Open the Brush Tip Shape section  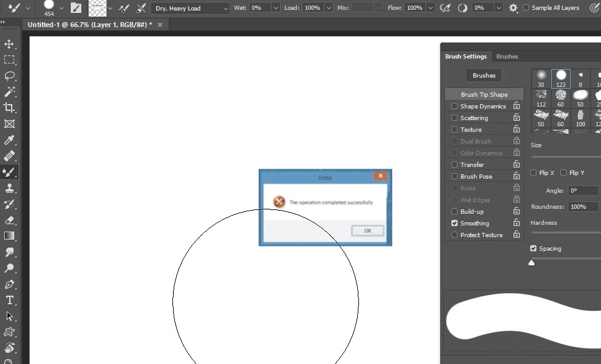tap(484, 94)
